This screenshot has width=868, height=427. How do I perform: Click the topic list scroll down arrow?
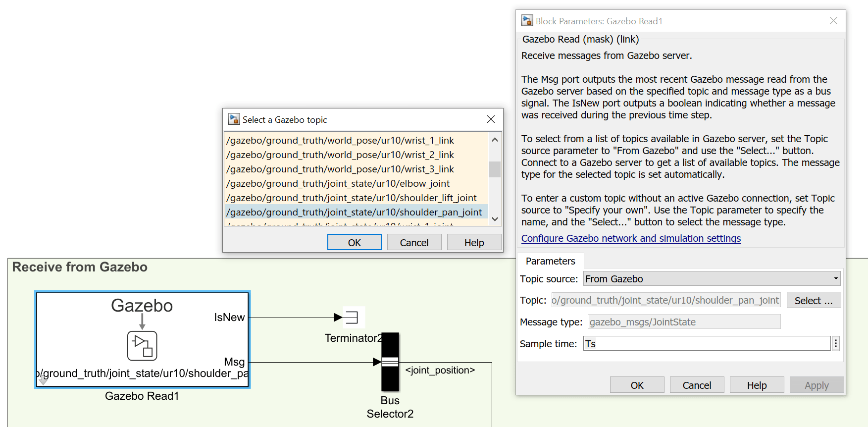pyautogui.click(x=495, y=219)
